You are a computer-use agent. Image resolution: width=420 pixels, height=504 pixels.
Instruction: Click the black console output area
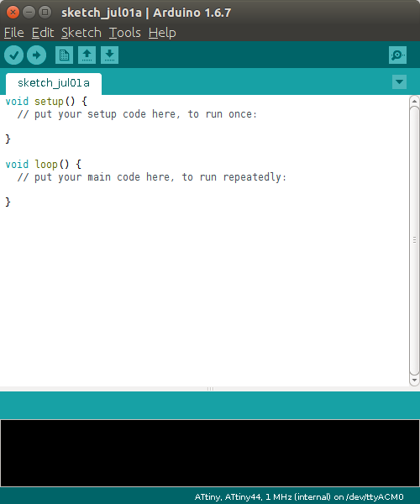pos(210,454)
